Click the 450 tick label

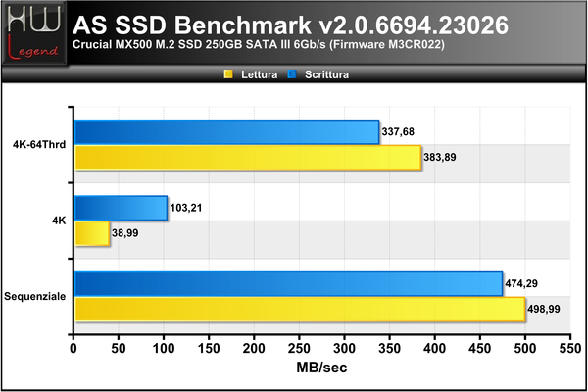coord(480,349)
